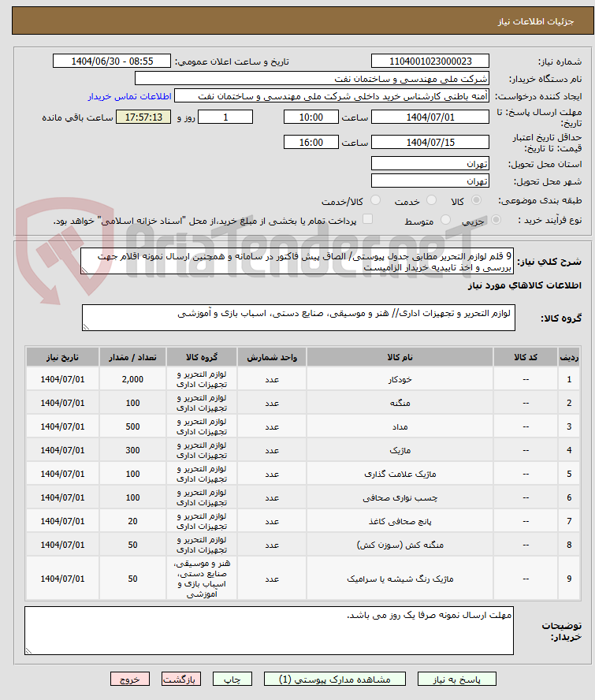Click the تعداد / مقدار column header
This screenshot has width=595, height=700.
132,357
